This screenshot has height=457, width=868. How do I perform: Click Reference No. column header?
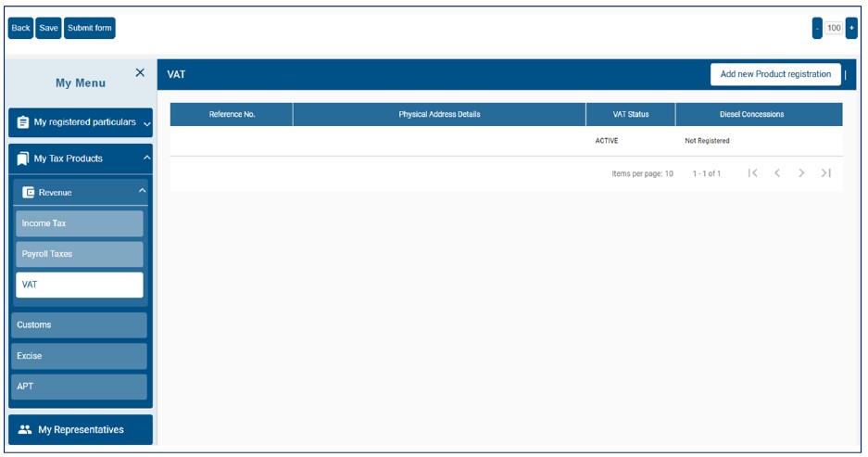pos(232,114)
